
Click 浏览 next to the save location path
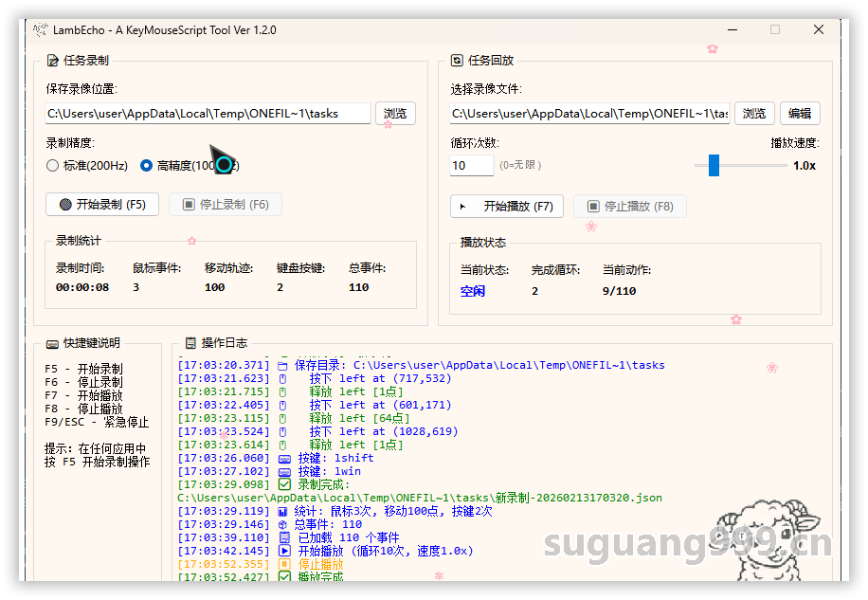pos(395,114)
